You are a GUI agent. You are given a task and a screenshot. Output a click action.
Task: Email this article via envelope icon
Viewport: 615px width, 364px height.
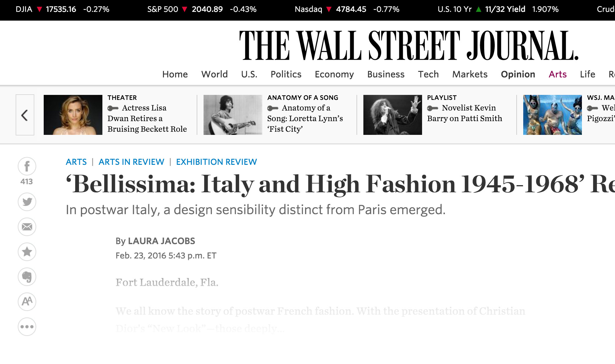click(27, 227)
